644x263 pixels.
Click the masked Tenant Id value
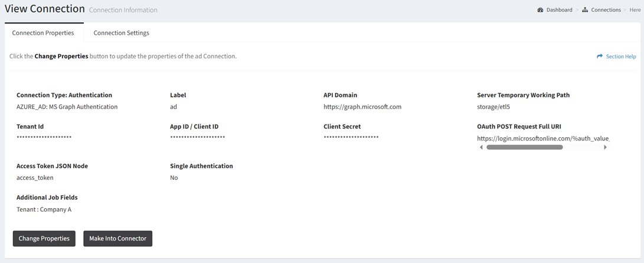coord(44,138)
